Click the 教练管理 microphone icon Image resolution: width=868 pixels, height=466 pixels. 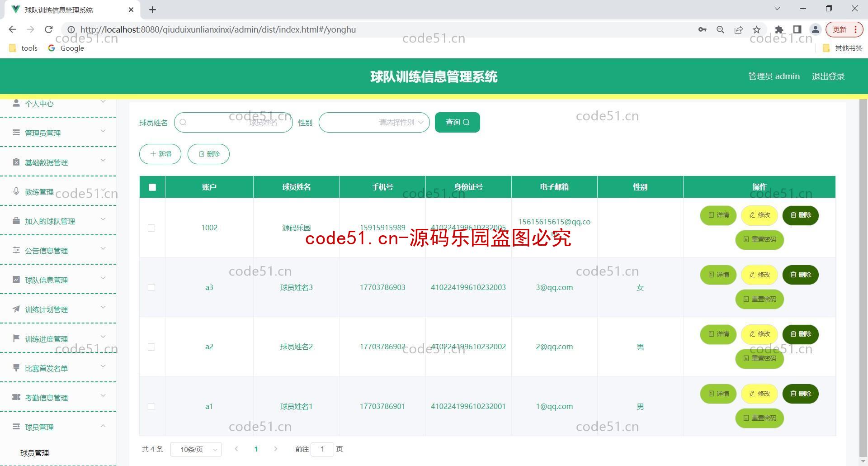click(16, 191)
